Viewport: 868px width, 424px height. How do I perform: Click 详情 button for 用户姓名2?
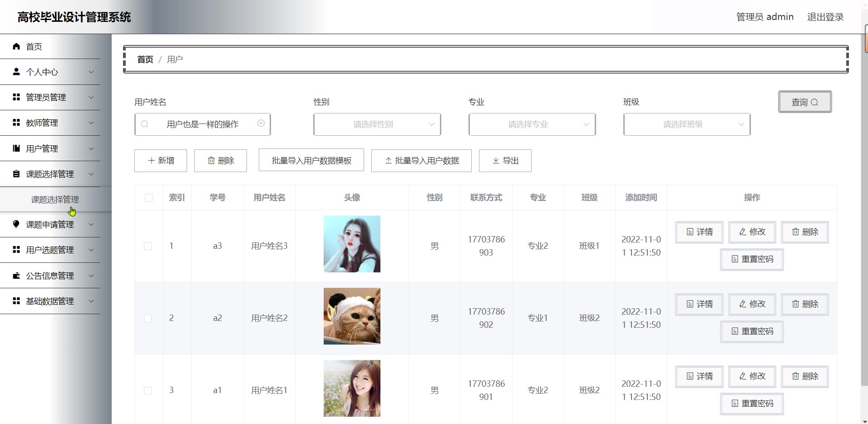(699, 304)
